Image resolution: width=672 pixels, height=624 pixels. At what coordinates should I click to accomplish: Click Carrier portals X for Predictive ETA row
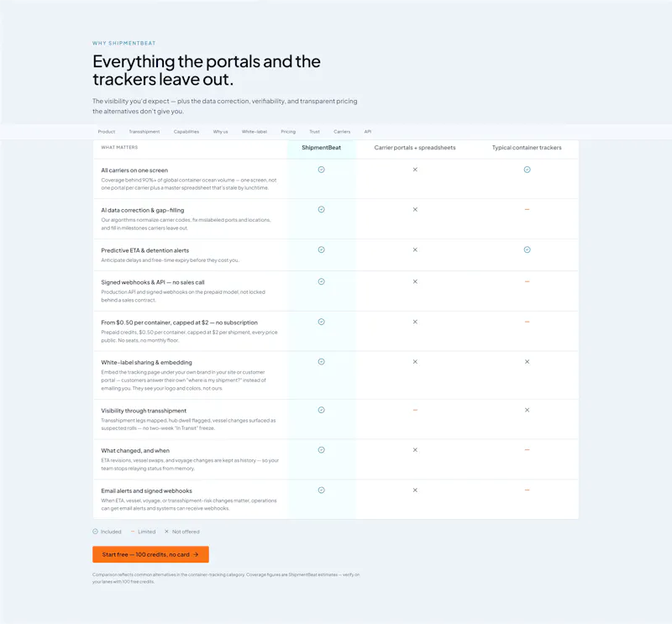click(x=415, y=250)
